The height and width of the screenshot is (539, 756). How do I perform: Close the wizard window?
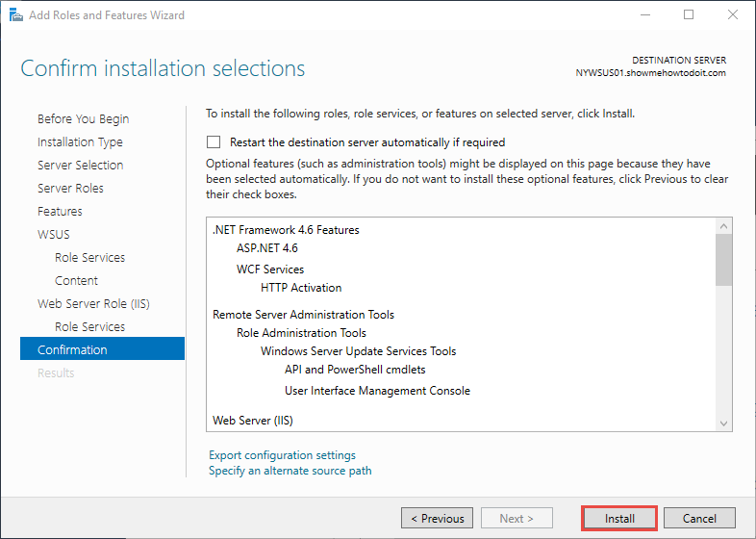732,15
